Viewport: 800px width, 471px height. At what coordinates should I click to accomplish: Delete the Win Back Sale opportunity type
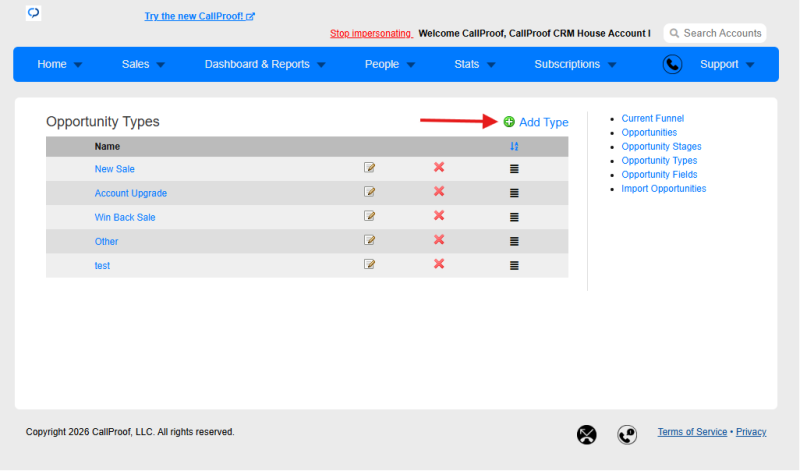pos(439,215)
